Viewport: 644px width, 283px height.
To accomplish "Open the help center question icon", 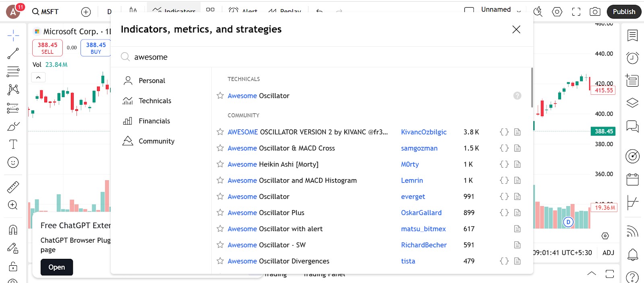I will coord(632,277).
